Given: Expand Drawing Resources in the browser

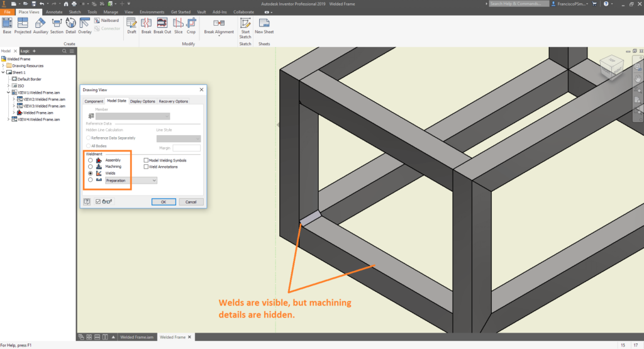Looking at the screenshot, I should coord(3,65).
